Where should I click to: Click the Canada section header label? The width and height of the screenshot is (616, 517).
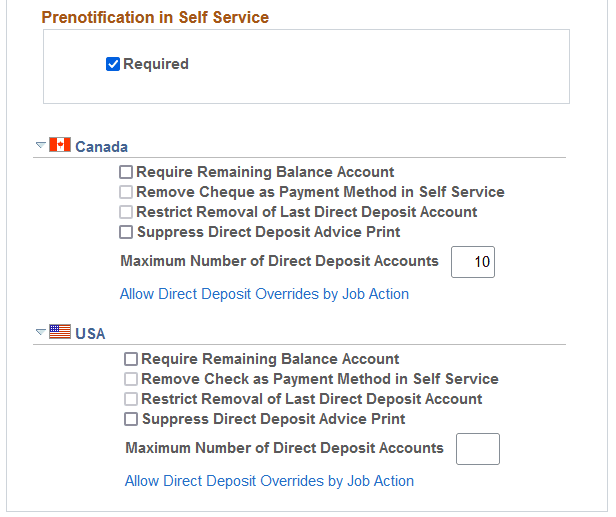tap(101, 147)
